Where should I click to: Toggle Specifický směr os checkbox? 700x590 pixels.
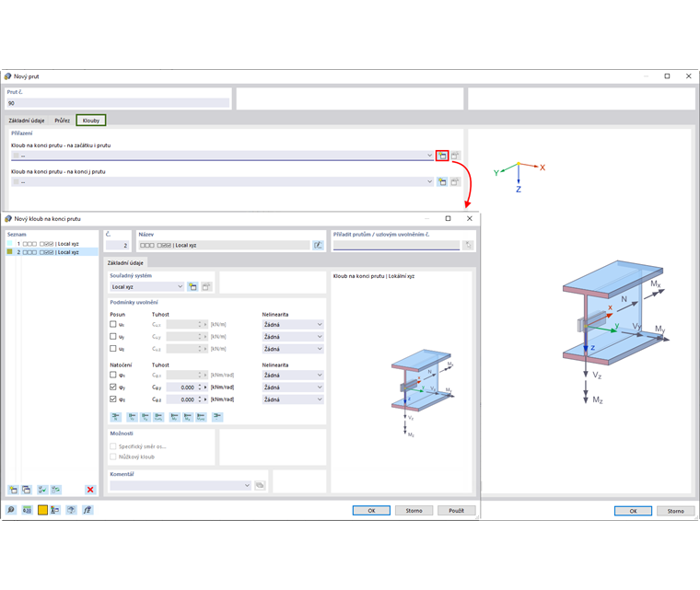[x=113, y=446]
